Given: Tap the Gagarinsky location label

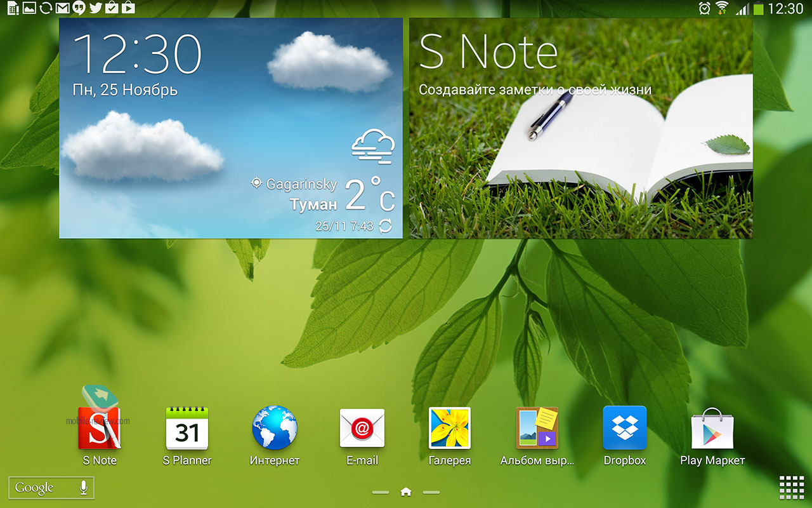Looking at the screenshot, I should [301, 184].
